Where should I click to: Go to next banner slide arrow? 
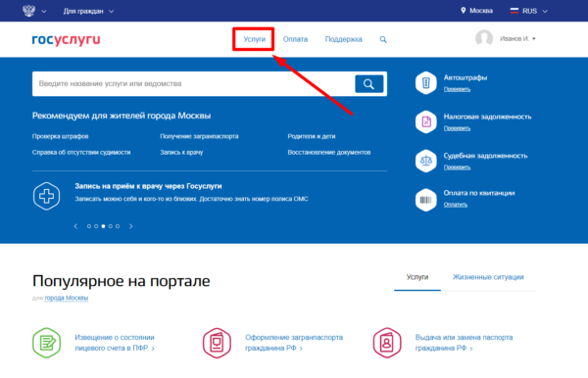point(131,226)
